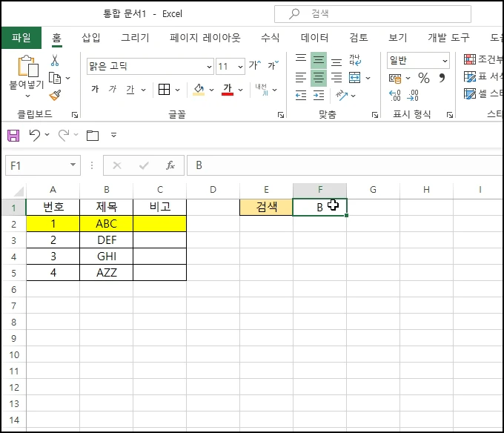Cut selection with scissors icon
This screenshot has height=433, width=504.
55,60
